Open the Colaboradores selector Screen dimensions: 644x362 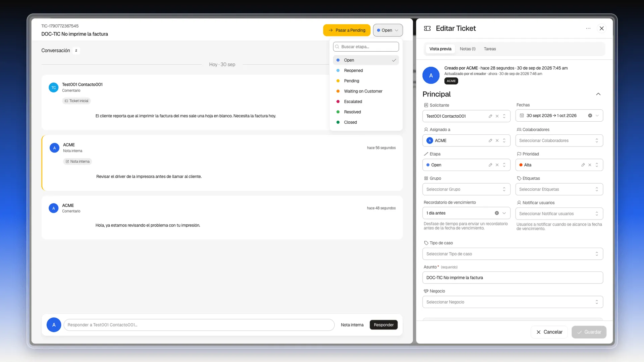click(x=559, y=140)
